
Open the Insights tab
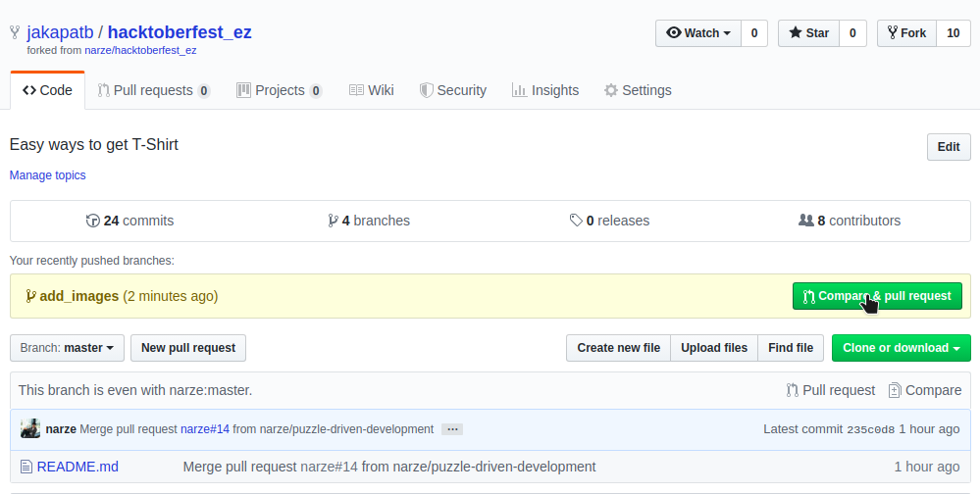point(545,90)
